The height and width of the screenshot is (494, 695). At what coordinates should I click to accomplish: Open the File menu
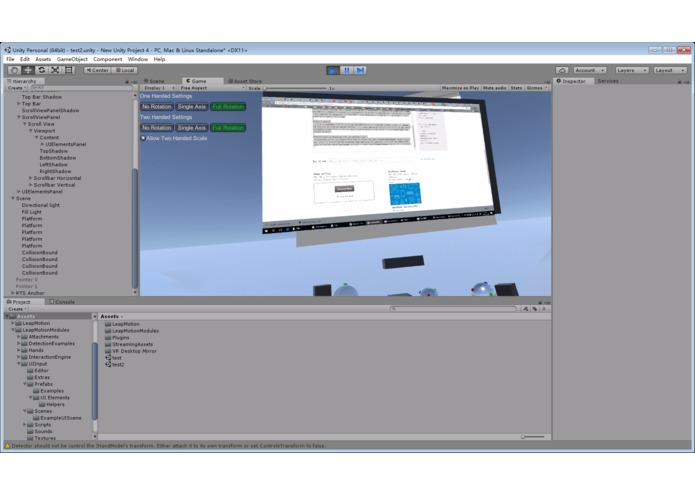tap(10, 59)
